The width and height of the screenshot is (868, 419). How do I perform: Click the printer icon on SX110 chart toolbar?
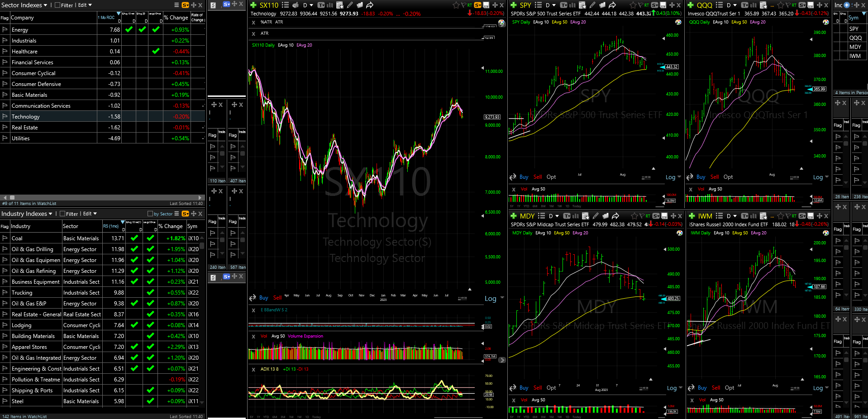point(296,5)
